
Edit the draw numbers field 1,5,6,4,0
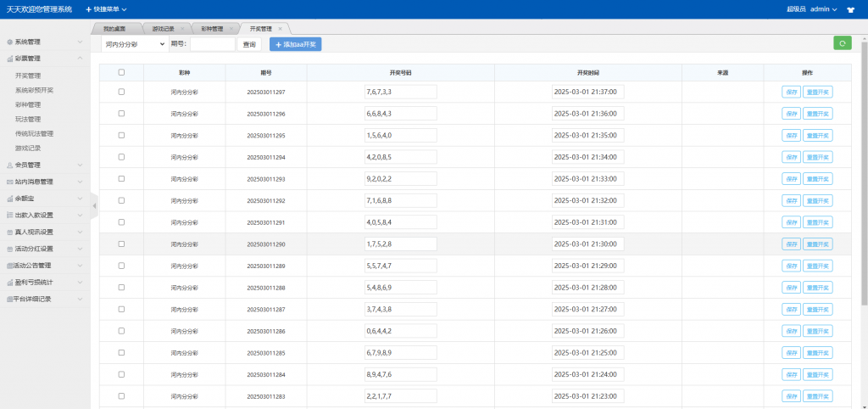pyautogui.click(x=401, y=135)
